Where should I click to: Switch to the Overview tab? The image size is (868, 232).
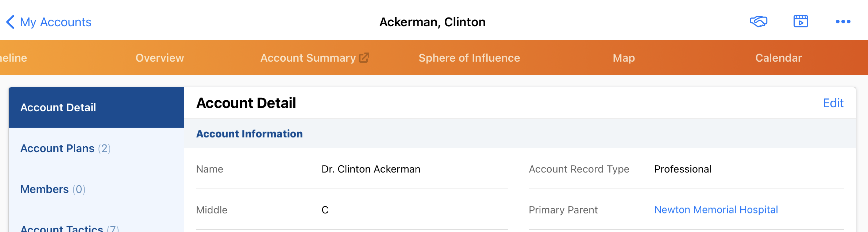tap(159, 58)
